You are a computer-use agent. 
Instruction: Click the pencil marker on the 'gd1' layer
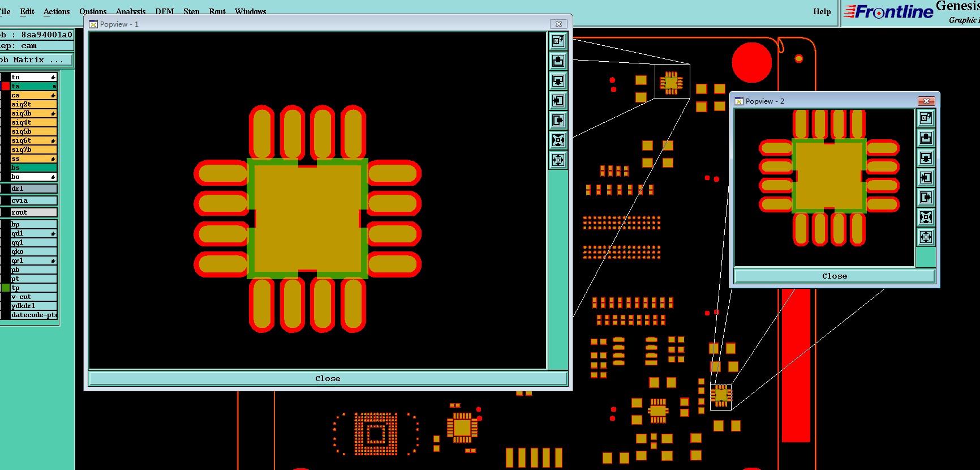click(53, 233)
